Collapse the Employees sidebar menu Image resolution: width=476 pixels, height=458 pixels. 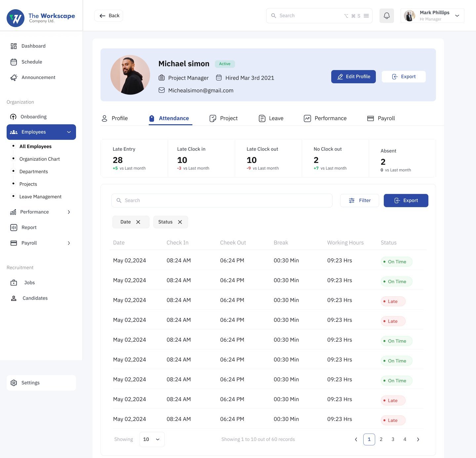[x=69, y=132]
